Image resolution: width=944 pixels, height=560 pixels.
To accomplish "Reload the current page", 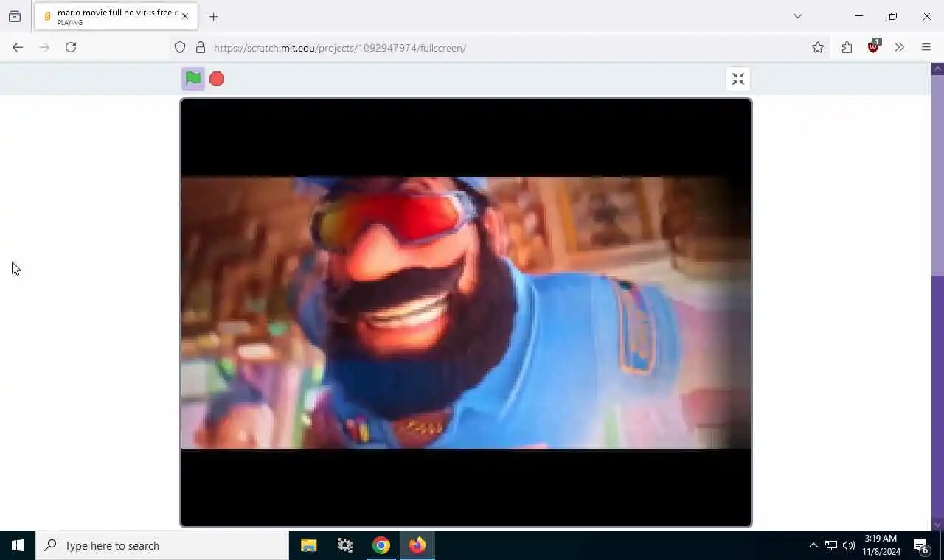I will point(71,47).
